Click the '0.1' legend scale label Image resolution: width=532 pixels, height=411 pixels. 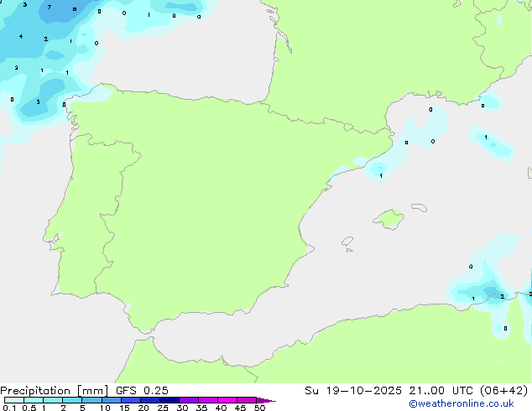pos(9,408)
